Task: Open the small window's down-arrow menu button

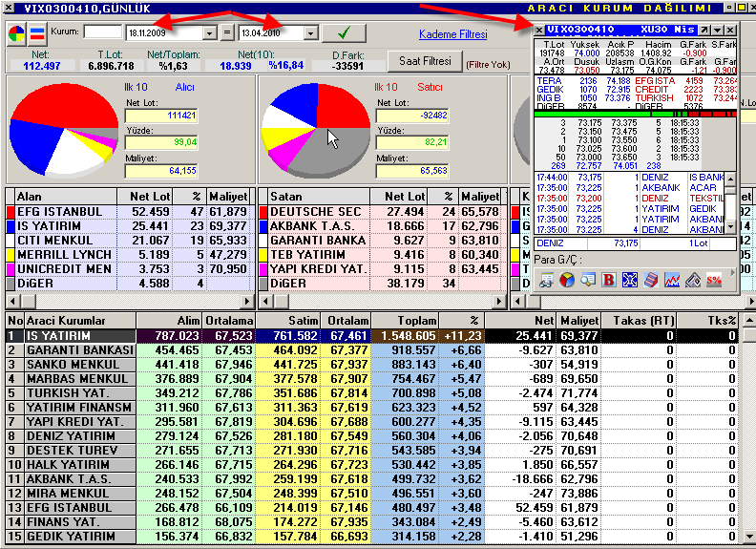Action: pos(718,30)
